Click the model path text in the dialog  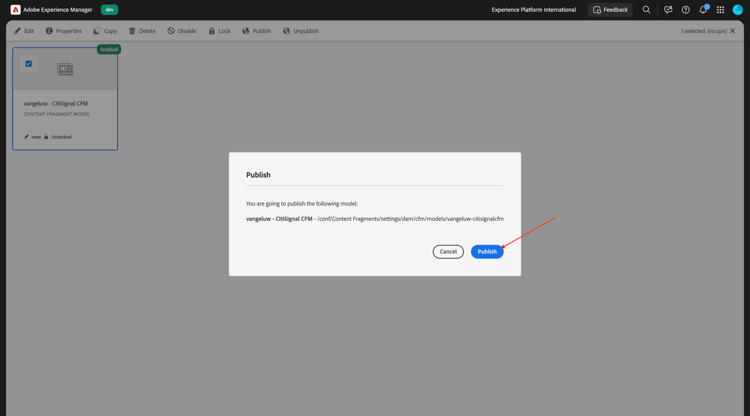point(410,219)
